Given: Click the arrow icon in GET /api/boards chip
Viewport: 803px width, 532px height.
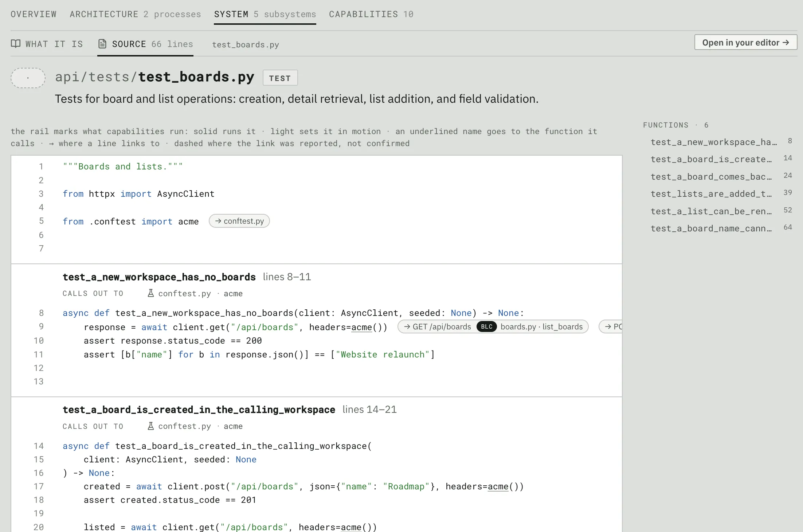Looking at the screenshot, I should [407, 327].
